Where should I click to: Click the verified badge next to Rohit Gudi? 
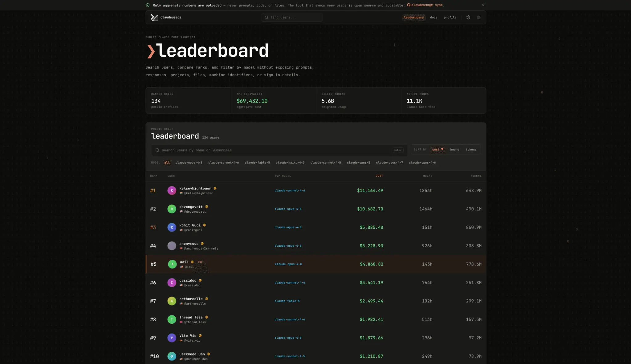[204, 225]
